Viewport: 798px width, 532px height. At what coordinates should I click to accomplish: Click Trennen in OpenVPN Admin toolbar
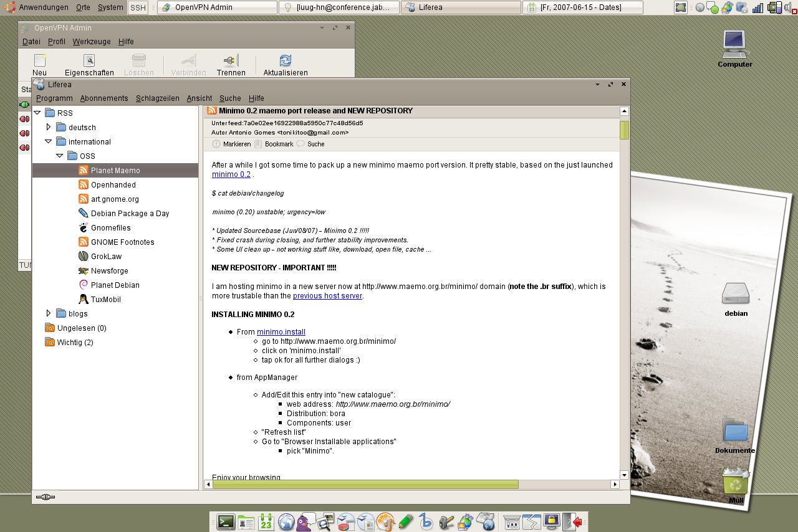pyautogui.click(x=231, y=65)
